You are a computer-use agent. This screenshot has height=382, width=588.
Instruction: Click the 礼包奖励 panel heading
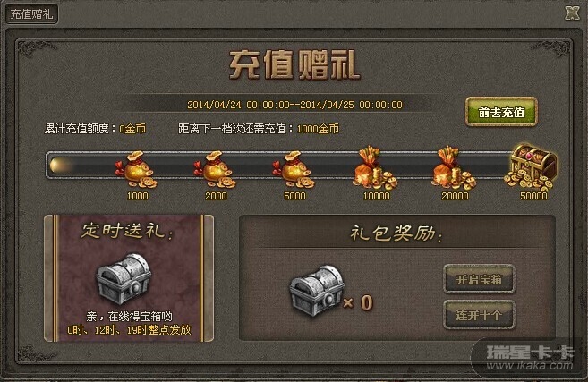[x=396, y=233]
